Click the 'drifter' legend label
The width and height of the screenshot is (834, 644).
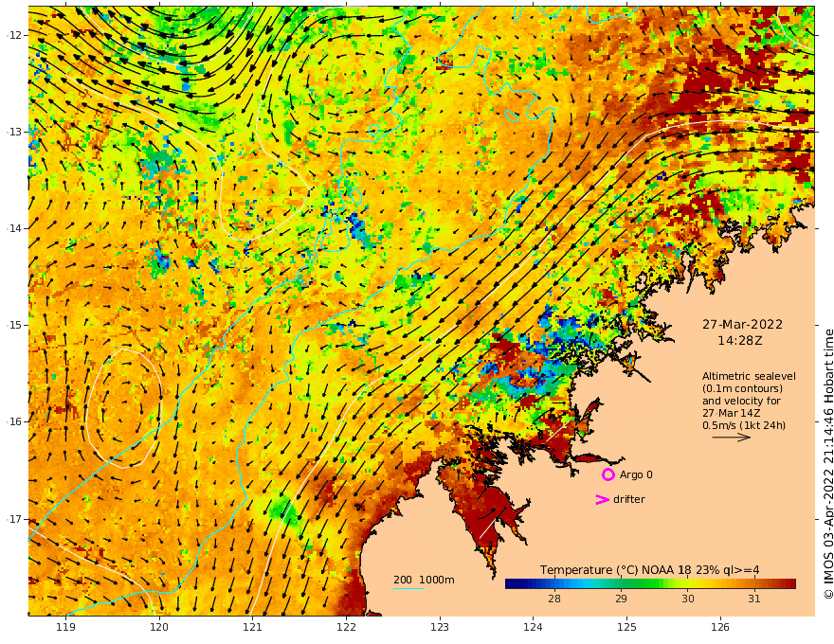629,499
